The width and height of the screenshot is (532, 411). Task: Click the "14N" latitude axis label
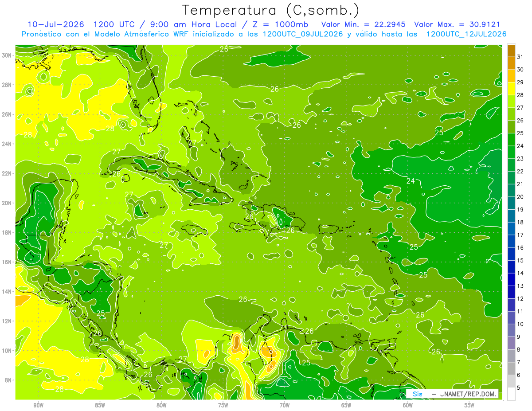tap(7, 292)
